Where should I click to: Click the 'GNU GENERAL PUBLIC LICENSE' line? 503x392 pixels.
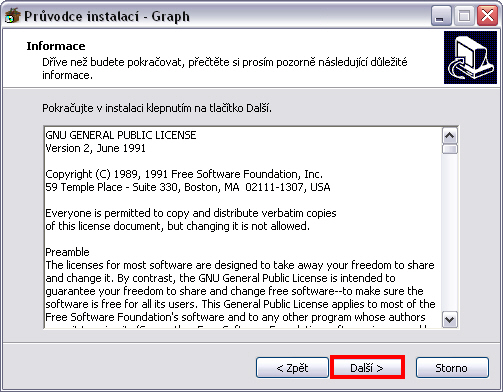[121, 135]
